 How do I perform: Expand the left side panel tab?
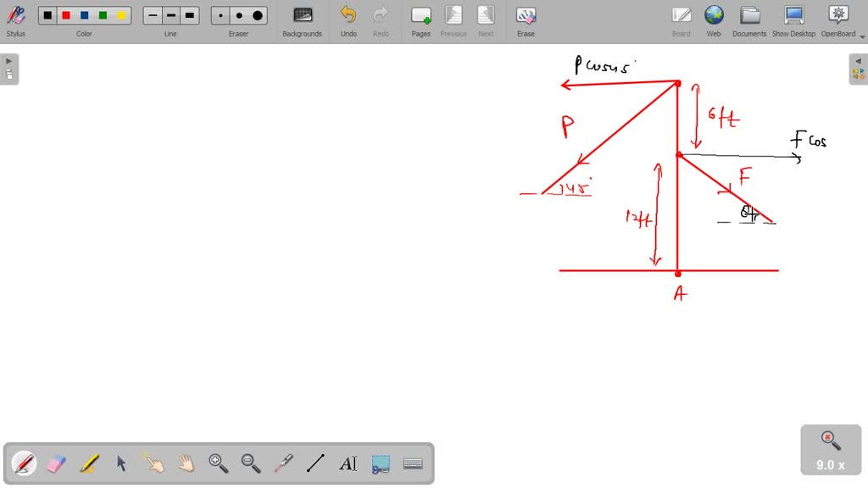tap(9, 69)
